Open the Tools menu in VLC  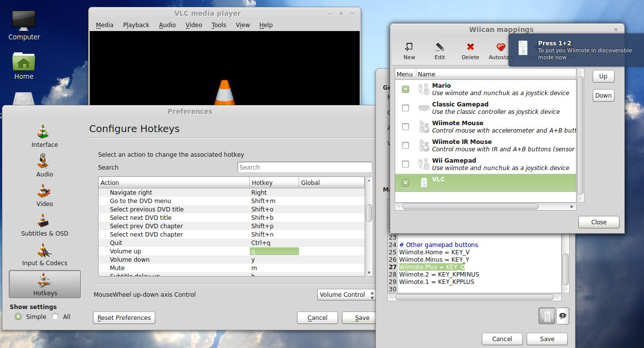[x=218, y=25]
